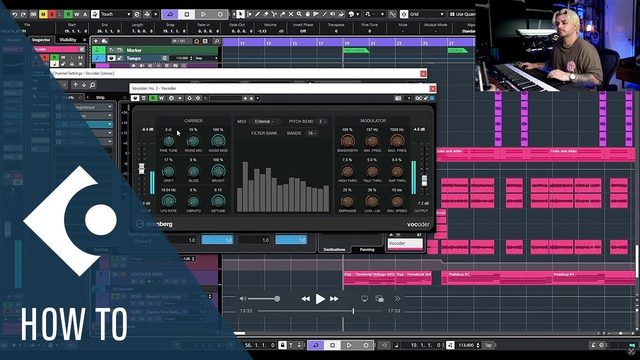Screen dimensions: 640x360
Task: Click the Bandwidth knob in Modulator
Action: click(347, 141)
